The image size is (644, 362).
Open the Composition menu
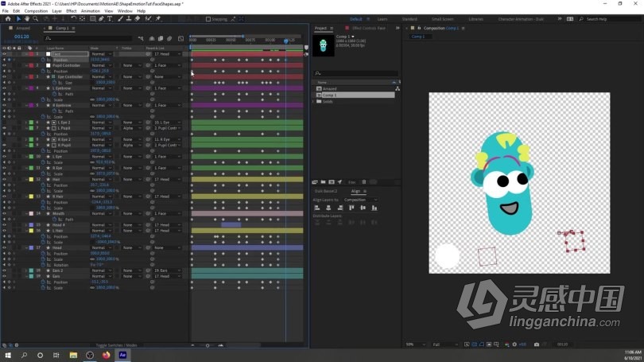(36, 11)
